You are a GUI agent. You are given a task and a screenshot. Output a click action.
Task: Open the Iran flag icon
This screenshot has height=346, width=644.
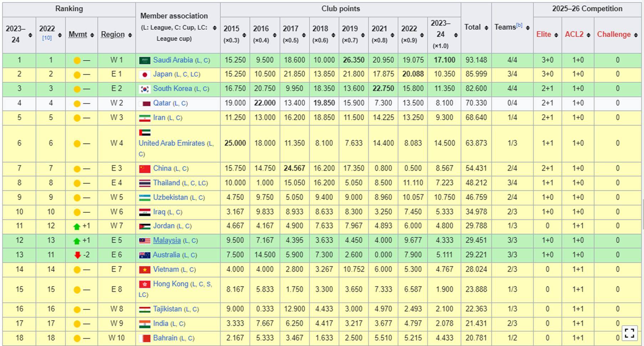(144, 118)
